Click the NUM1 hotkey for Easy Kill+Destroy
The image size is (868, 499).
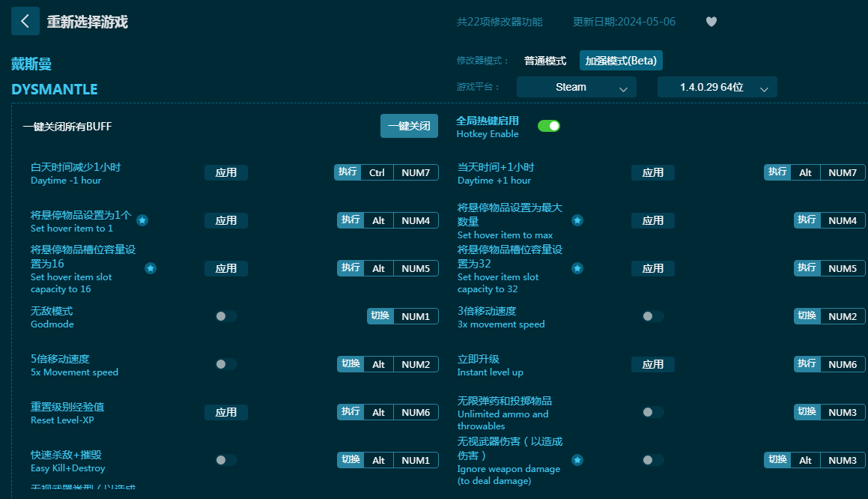416,460
